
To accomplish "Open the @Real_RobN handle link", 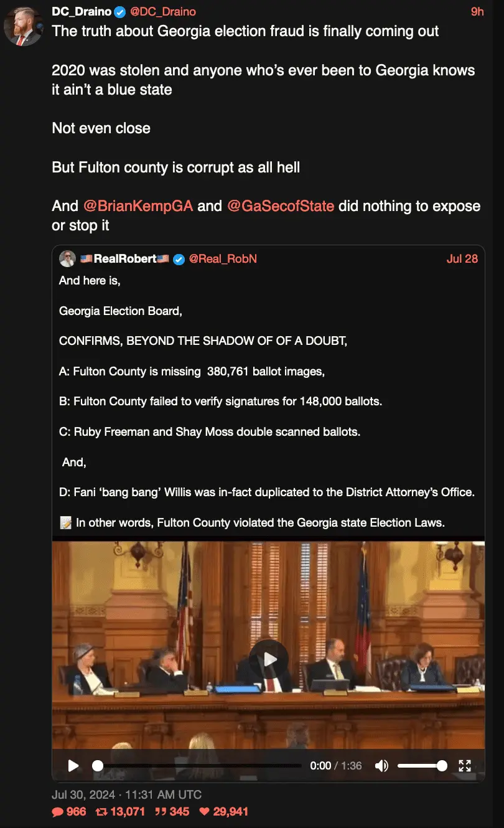I will coord(223,259).
